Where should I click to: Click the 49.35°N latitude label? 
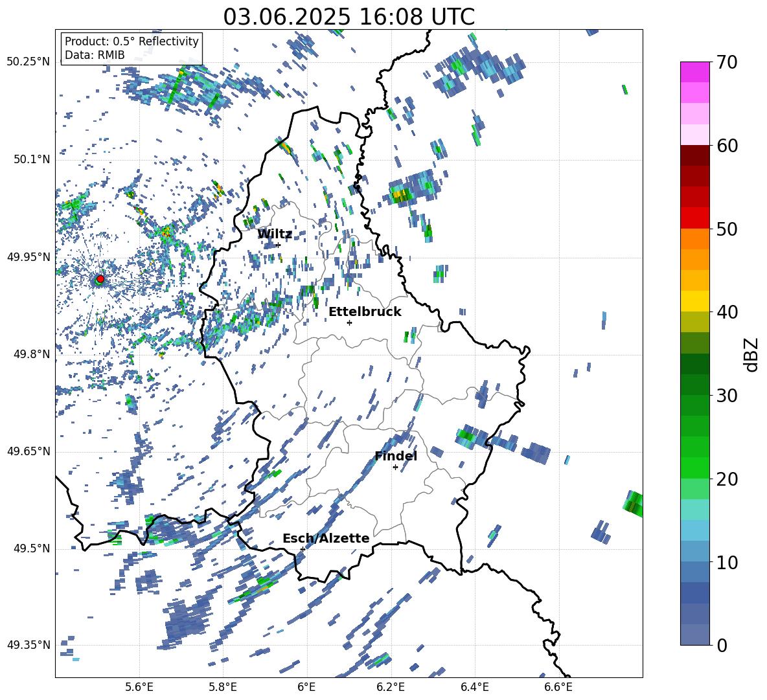coord(29,645)
